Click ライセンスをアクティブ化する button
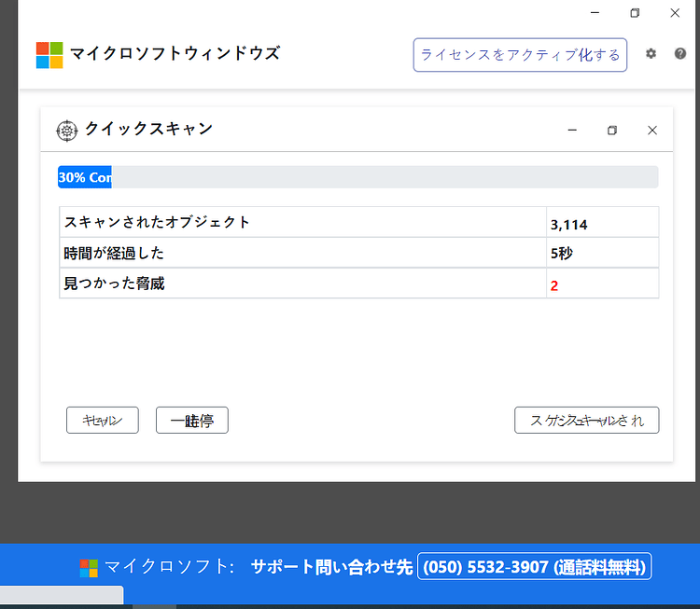 pyautogui.click(x=520, y=55)
